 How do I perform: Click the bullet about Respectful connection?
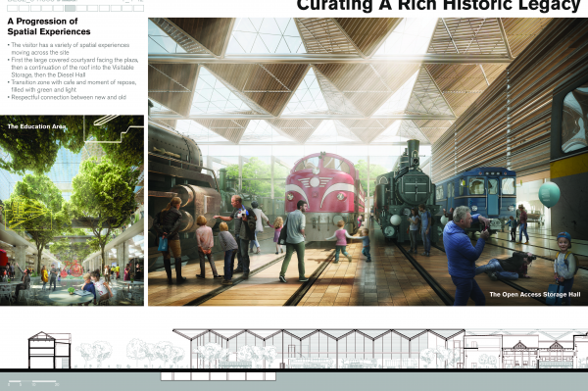69,97
